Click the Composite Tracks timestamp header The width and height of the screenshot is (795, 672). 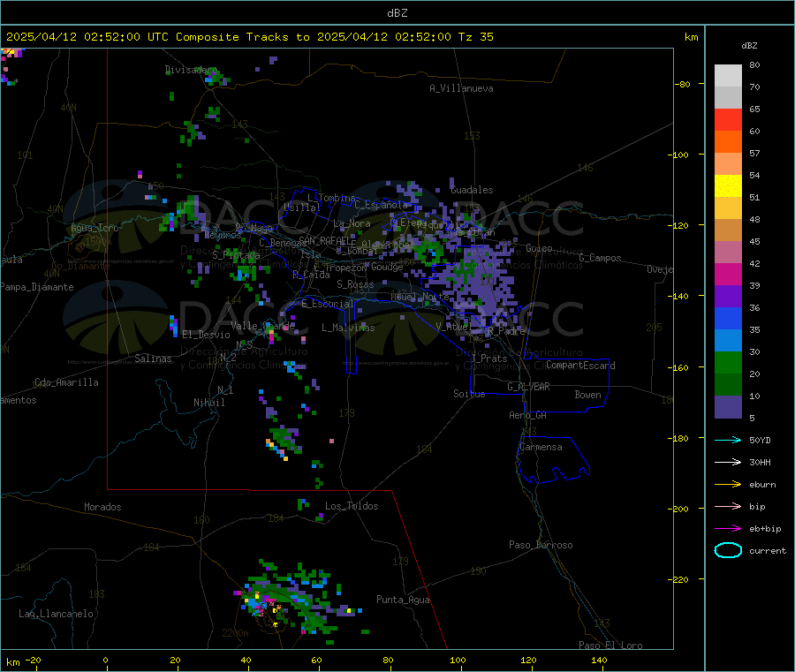pyautogui.click(x=249, y=37)
